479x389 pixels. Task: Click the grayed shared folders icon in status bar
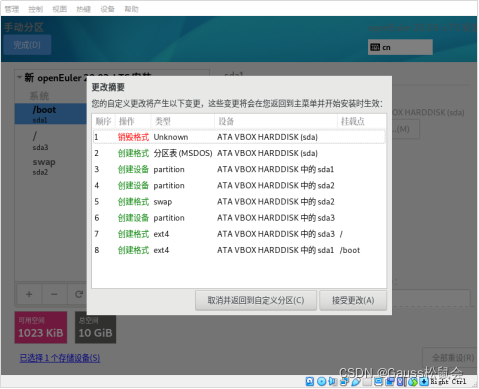pos(367,381)
